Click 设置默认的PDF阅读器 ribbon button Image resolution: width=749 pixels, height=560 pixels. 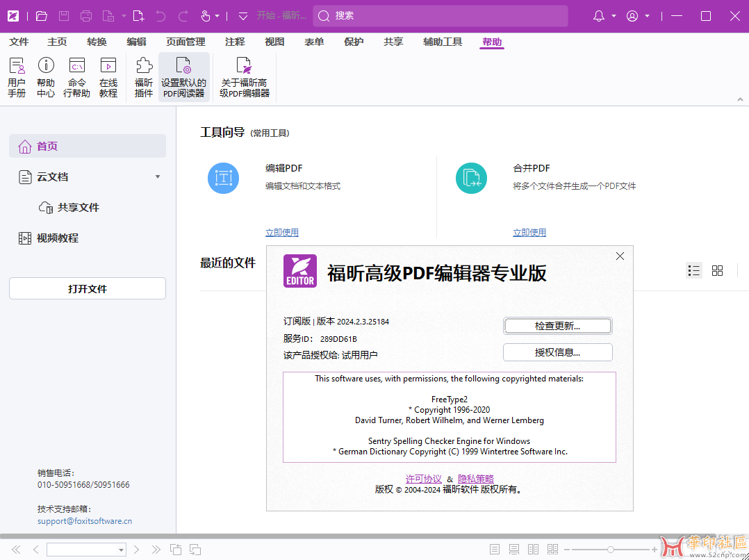pyautogui.click(x=184, y=77)
